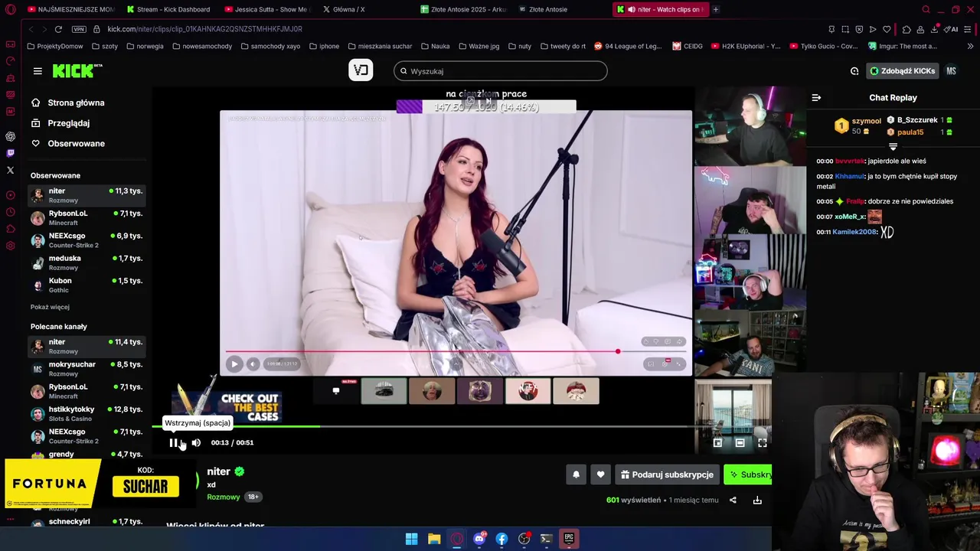Open Twitch icon in Opera sidebar
The width and height of the screenshot is (980, 551).
(x=10, y=153)
